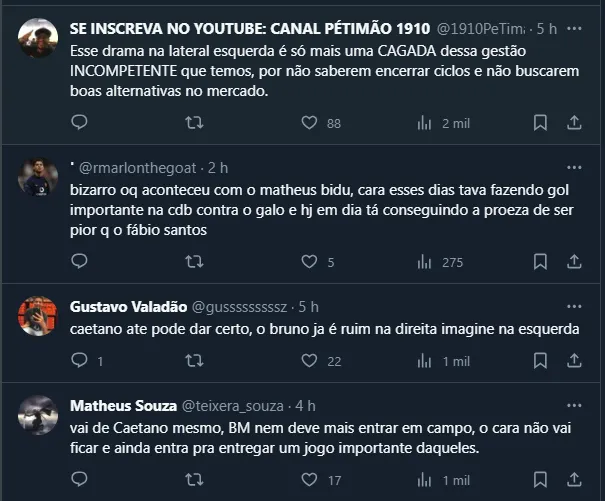The image size is (605, 501).
Task: Open more options on Gustavo Valadão tweet
Action: click(x=574, y=306)
